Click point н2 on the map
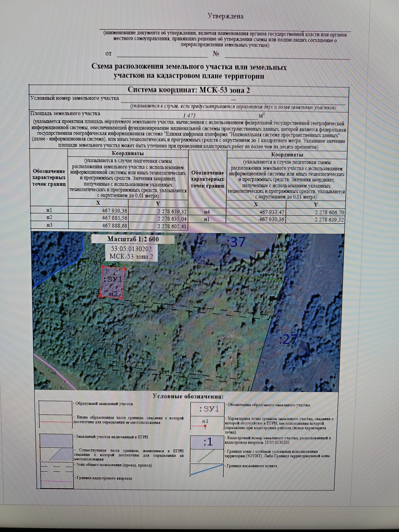The height and width of the screenshot is (532, 399). 122,298
